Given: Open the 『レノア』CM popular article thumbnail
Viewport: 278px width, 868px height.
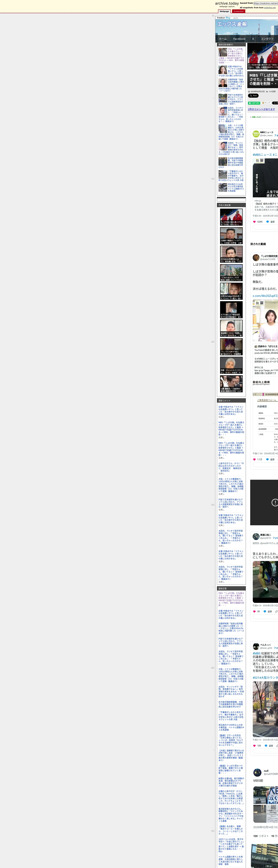Looking at the screenshot, I should 231,347.
